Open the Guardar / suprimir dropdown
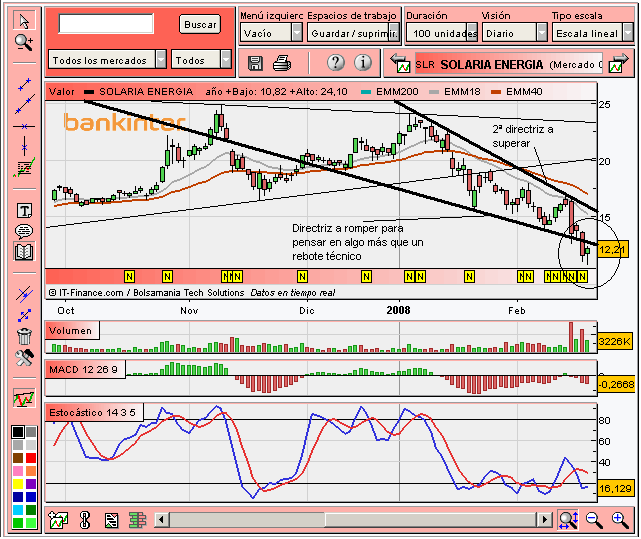This screenshot has width=641, height=539. 353,33
